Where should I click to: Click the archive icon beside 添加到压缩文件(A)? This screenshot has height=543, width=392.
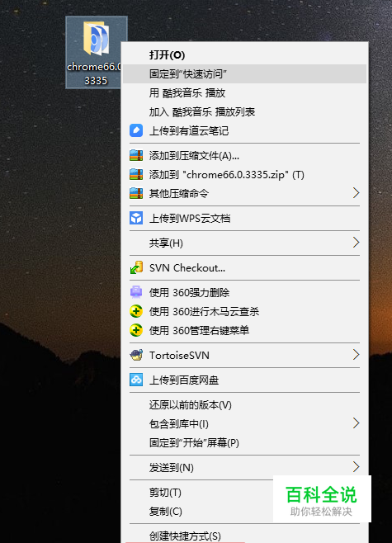click(136, 155)
